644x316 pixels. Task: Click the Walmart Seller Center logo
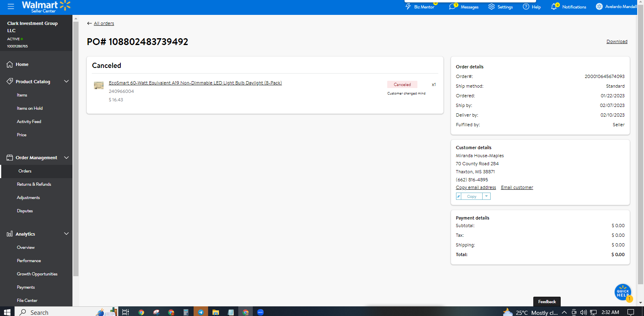click(46, 6)
